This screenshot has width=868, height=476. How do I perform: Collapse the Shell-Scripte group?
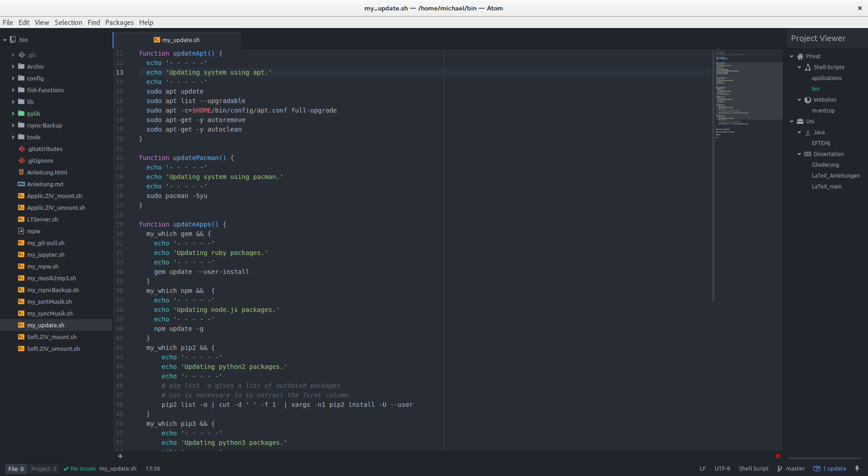(x=799, y=67)
